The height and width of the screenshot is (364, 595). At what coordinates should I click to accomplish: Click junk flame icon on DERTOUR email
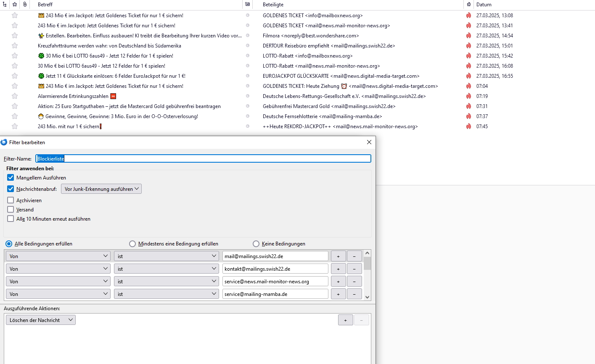[x=468, y=46]
